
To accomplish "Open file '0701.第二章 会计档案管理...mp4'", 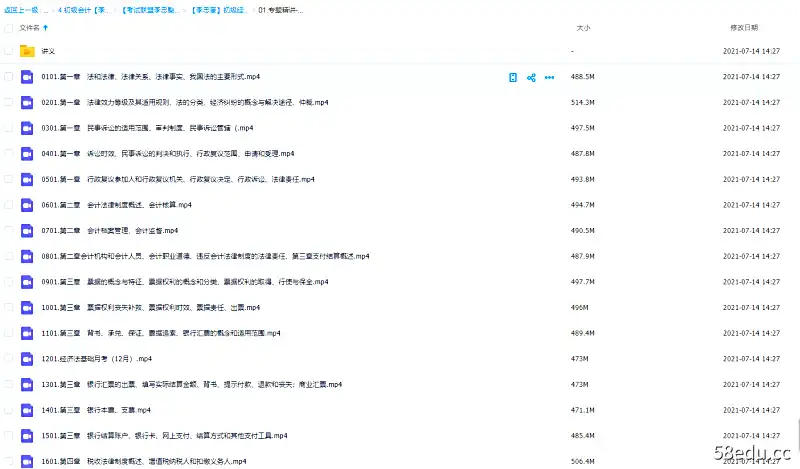I will coord(110,230).
